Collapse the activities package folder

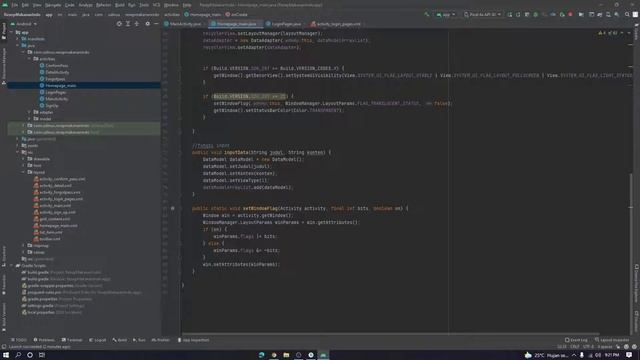click(x=30, y=59)
